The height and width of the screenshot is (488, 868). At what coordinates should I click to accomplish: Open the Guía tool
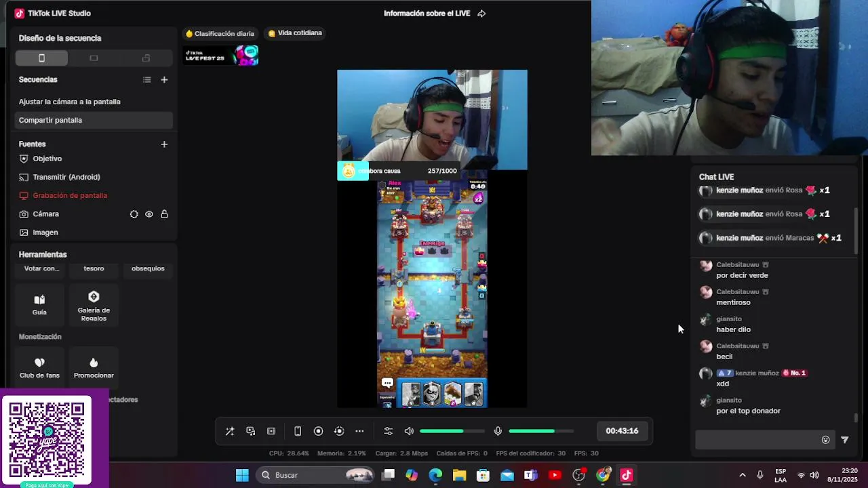pyautogui.click(x=39, y=305)
